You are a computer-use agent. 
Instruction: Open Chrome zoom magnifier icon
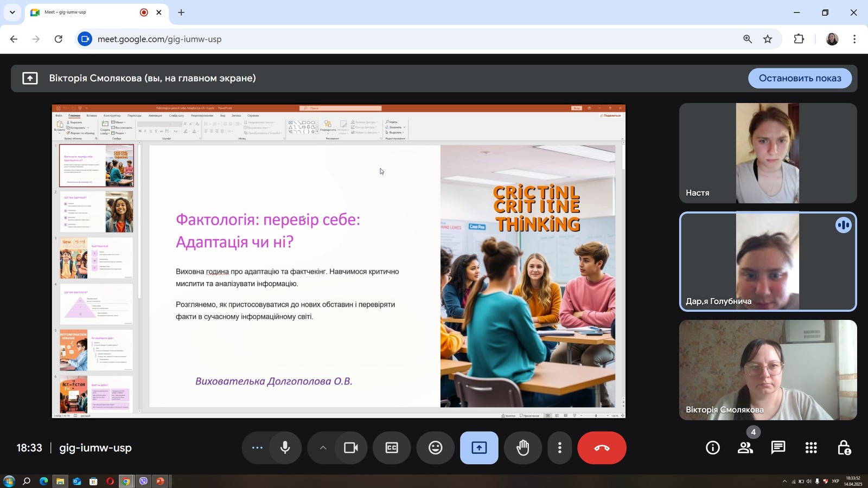748,39
